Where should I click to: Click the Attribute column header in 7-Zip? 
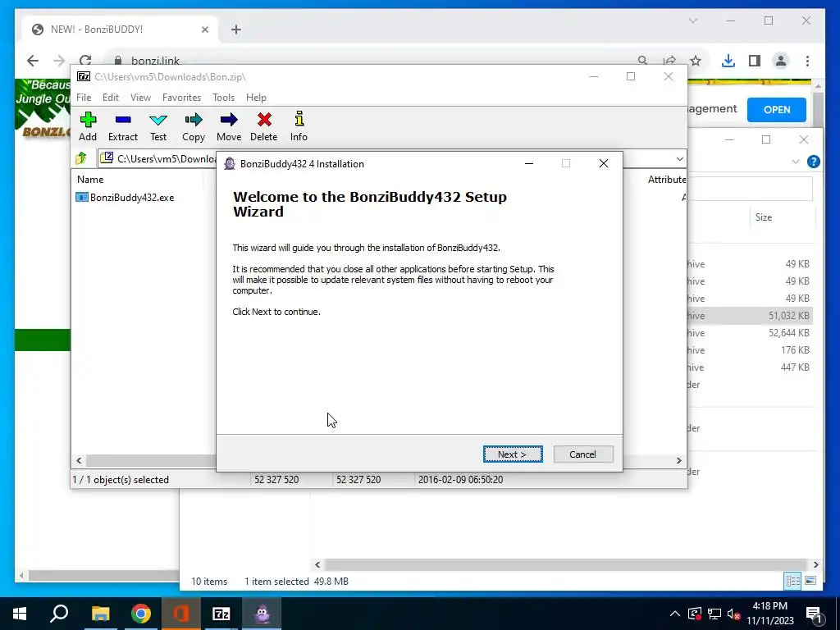tap(666, 180)
